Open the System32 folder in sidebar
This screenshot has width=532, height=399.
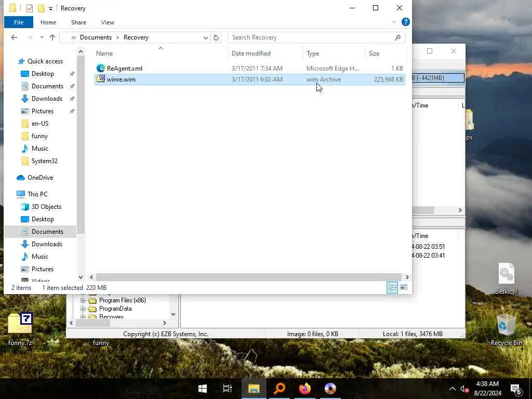point(45,161)
